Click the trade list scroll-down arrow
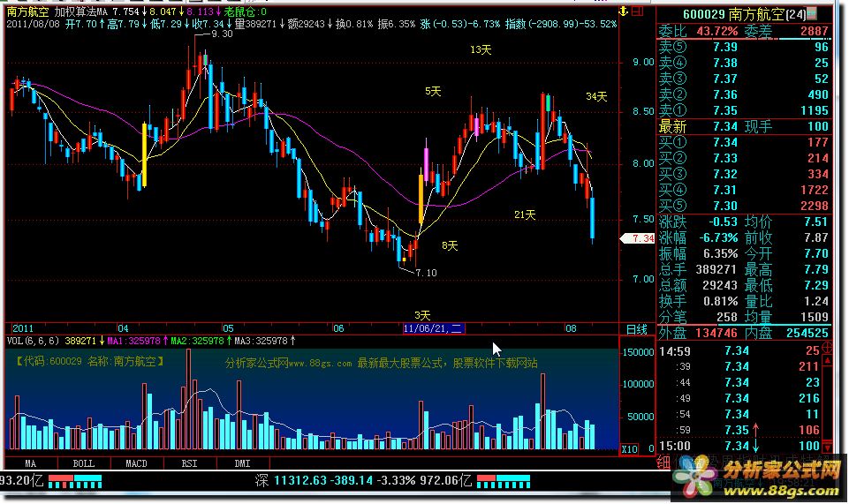 (827, 447)
